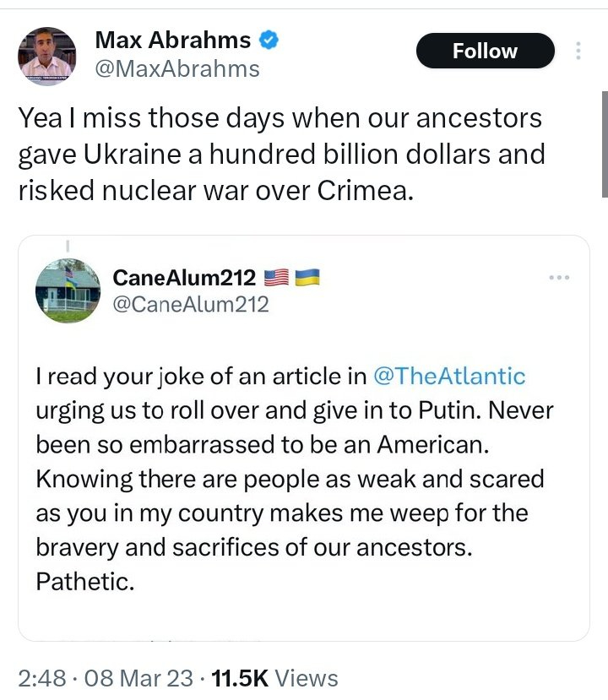Click the 08 Mar 23 date
The height and width of the screenshot is (700, 608).
coord(139,678)
